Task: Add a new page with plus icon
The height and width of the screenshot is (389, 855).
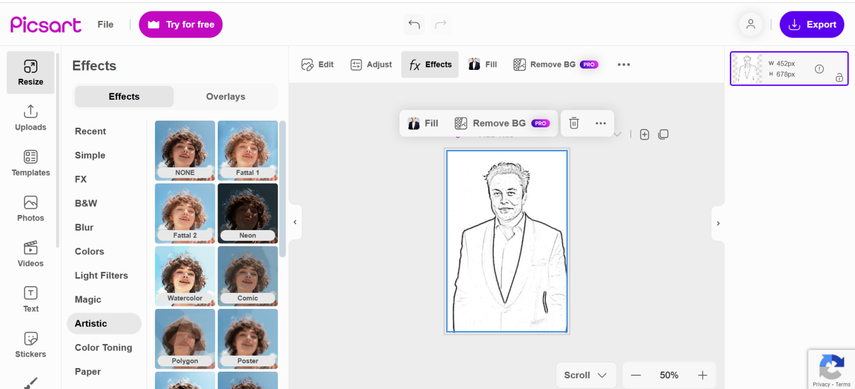Action: coord(644,135)
